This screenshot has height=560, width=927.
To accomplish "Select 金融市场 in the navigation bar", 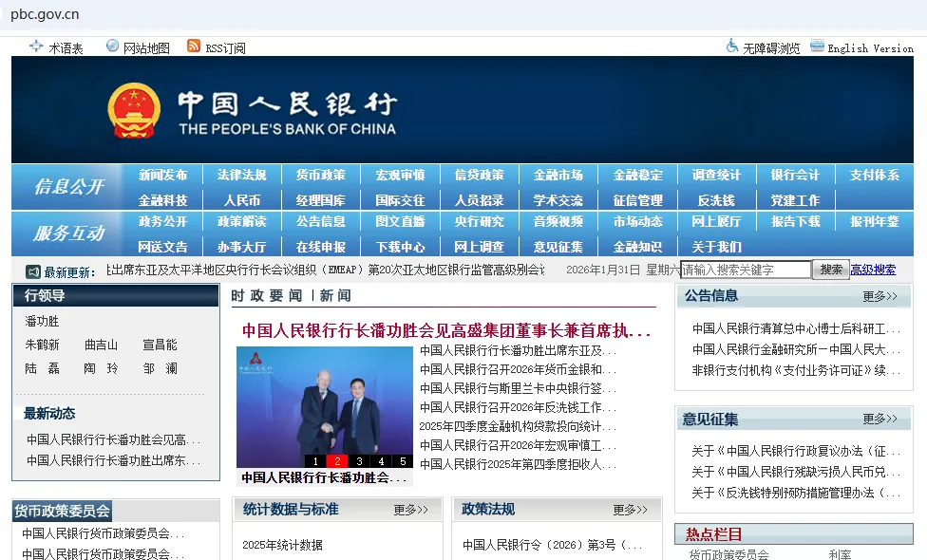I will [x=558, y=175].
